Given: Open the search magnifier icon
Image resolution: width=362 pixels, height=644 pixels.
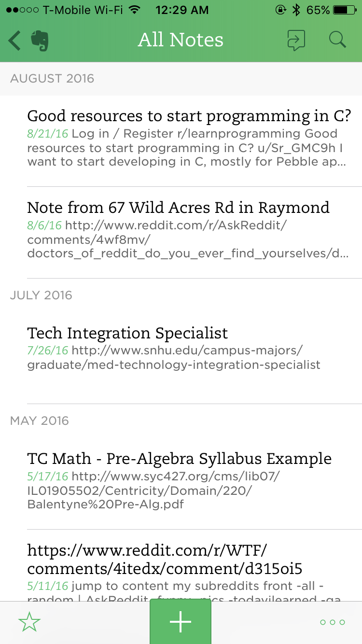Looking at the screenshot, I should pyautogui.click(x=337, y=40).
